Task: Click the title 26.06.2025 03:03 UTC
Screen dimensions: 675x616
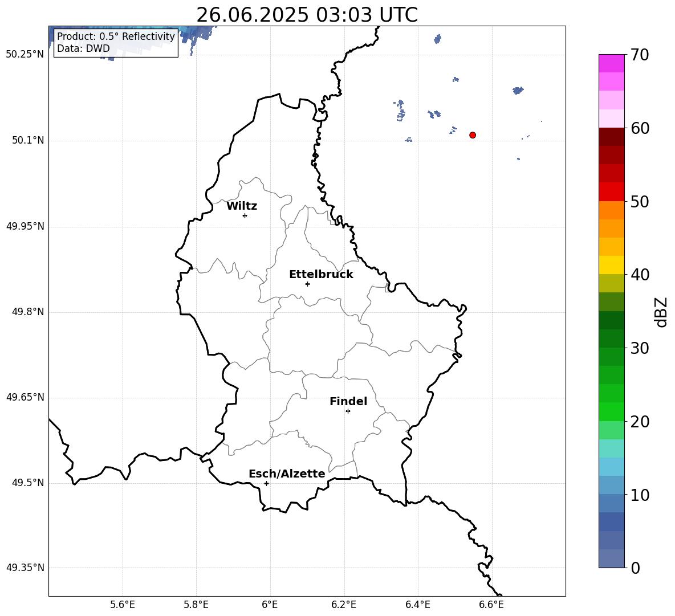Action: pyautogui.click(x=307, y=15)
